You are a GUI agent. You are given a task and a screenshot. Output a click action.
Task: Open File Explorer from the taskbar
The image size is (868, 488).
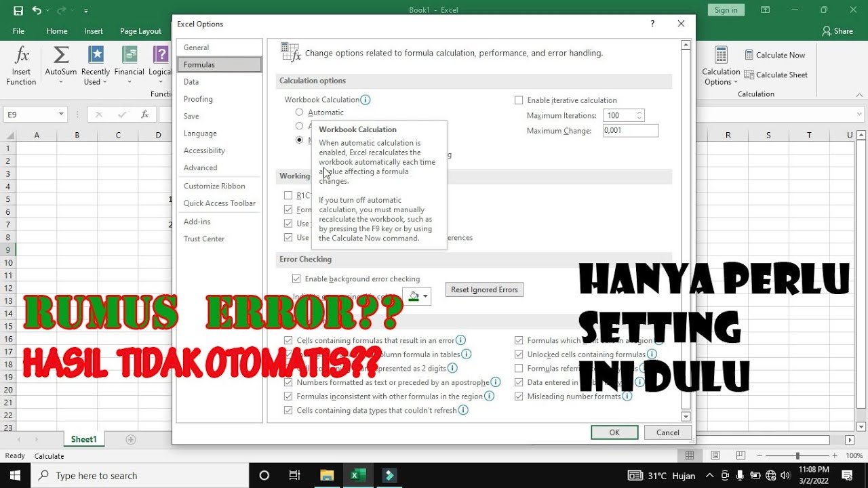[327, 475]
